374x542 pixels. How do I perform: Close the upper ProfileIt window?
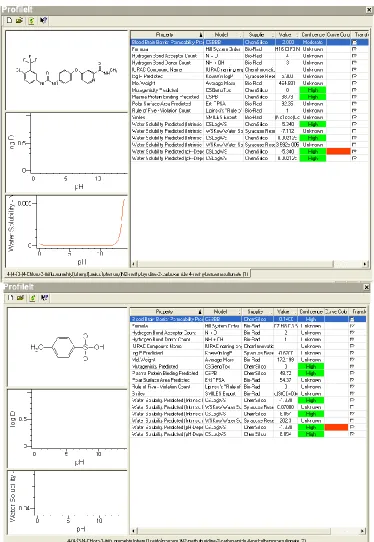point(368,10)
